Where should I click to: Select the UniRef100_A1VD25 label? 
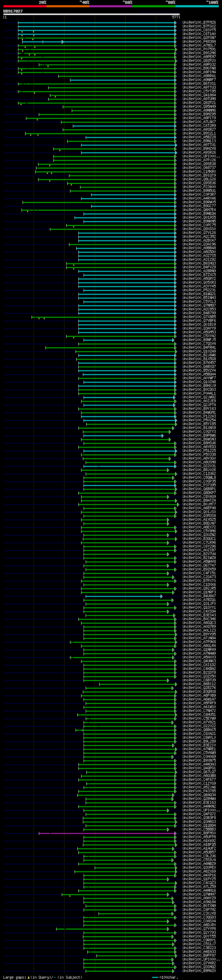[x=199, y=519]
